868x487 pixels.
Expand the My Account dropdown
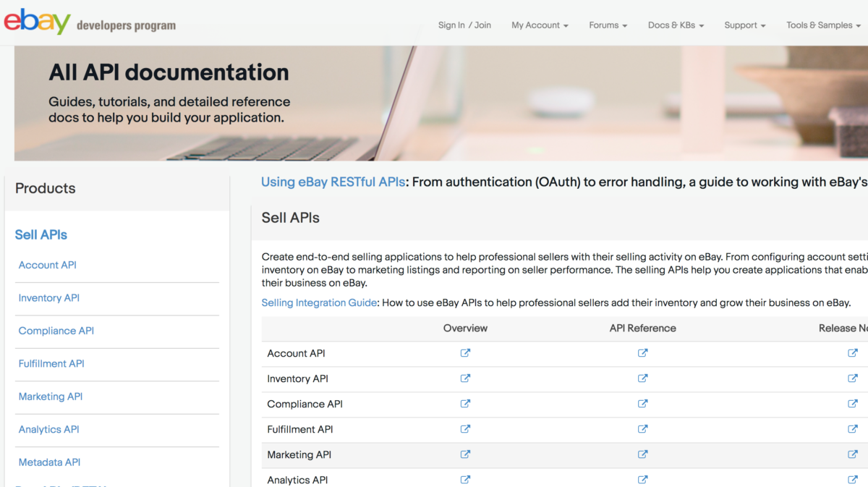tap(539, 25)
